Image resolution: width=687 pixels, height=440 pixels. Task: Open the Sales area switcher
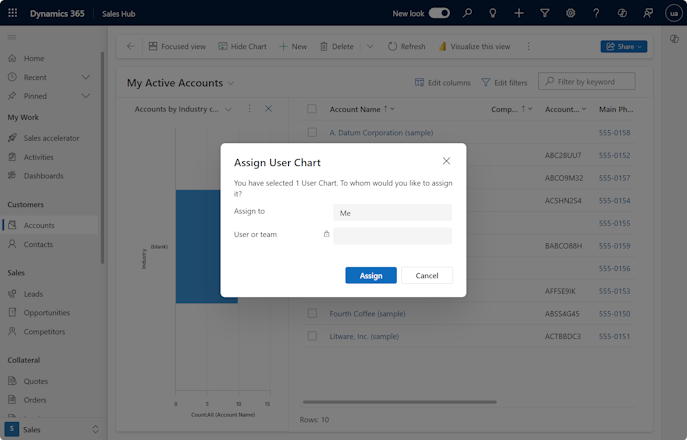click(x=52, y=429)
